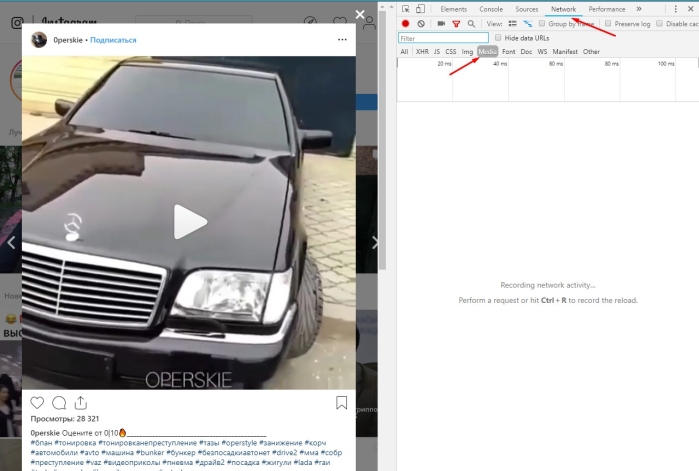Like the post with heart icon
The image size is (699, 471).
pyautogui.click(x=37, y=403)
